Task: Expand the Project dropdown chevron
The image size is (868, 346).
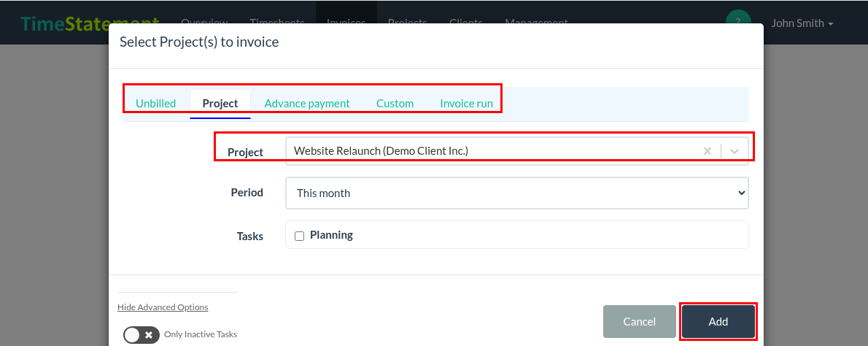Action: [x=735, y=150]
